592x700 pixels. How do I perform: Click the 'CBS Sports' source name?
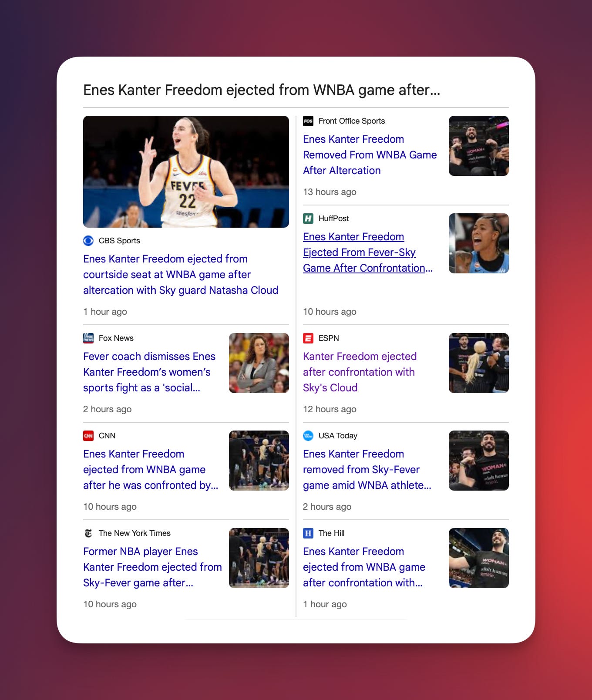(119, 241)
